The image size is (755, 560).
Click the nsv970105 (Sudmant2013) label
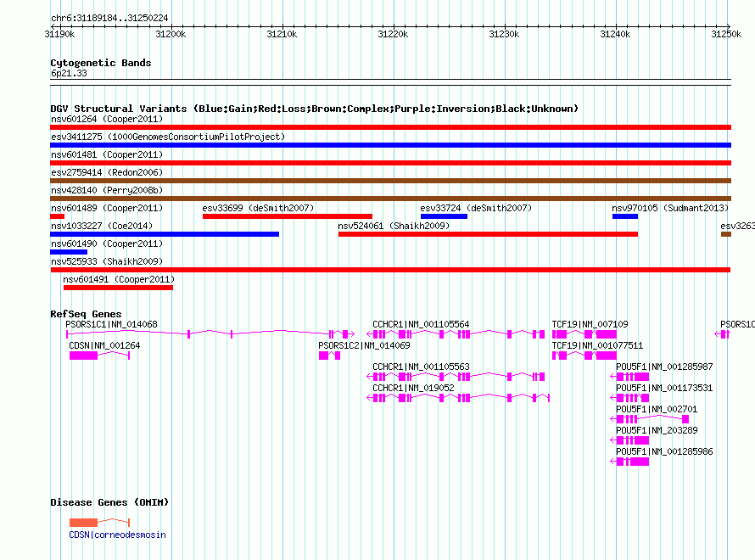670,208
